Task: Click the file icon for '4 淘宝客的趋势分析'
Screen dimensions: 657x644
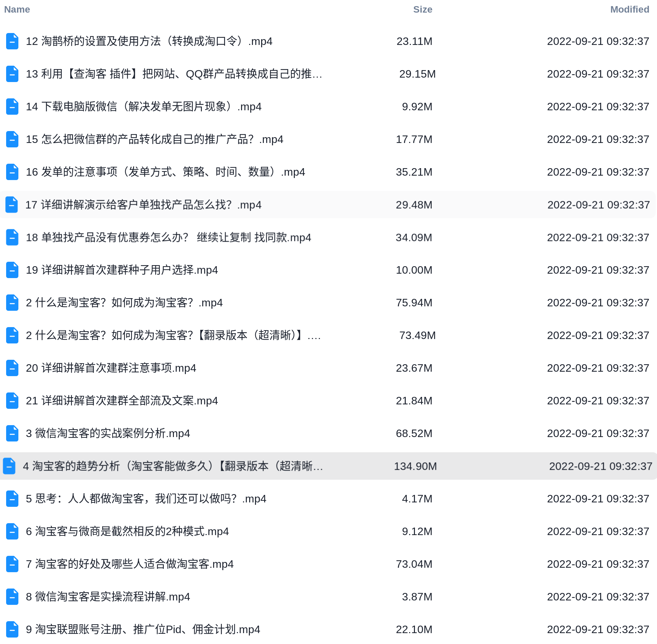Action: point(9,466)
